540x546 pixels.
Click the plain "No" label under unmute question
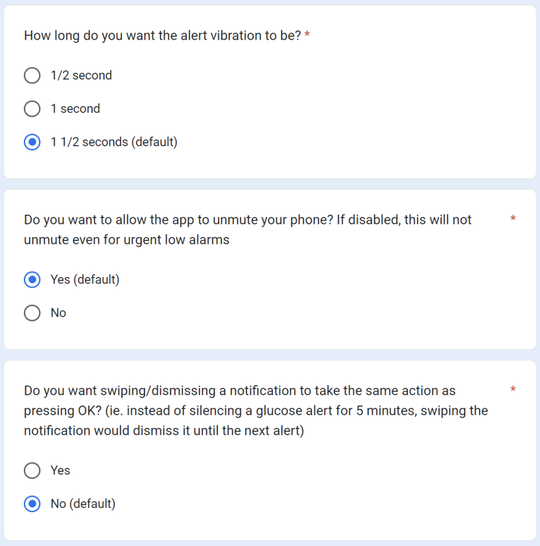point(58,313)
